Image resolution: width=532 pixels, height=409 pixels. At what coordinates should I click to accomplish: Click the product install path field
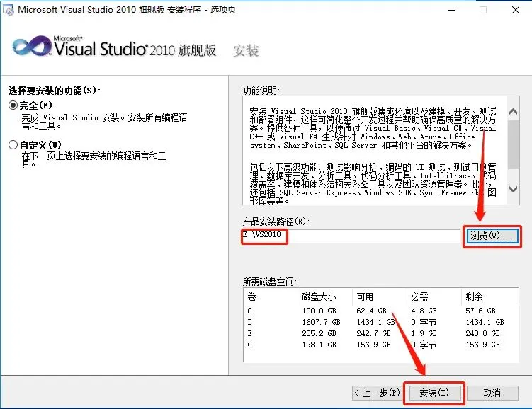351,236
